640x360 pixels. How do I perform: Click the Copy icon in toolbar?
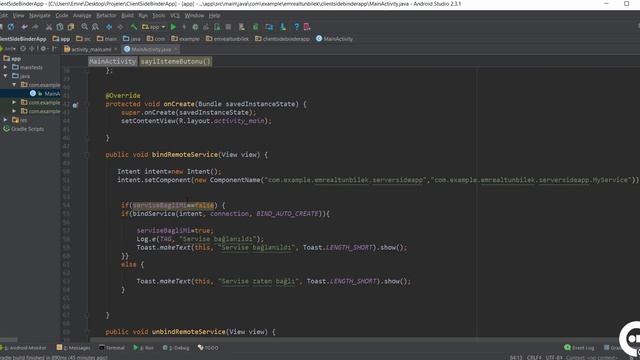[60, 27]
